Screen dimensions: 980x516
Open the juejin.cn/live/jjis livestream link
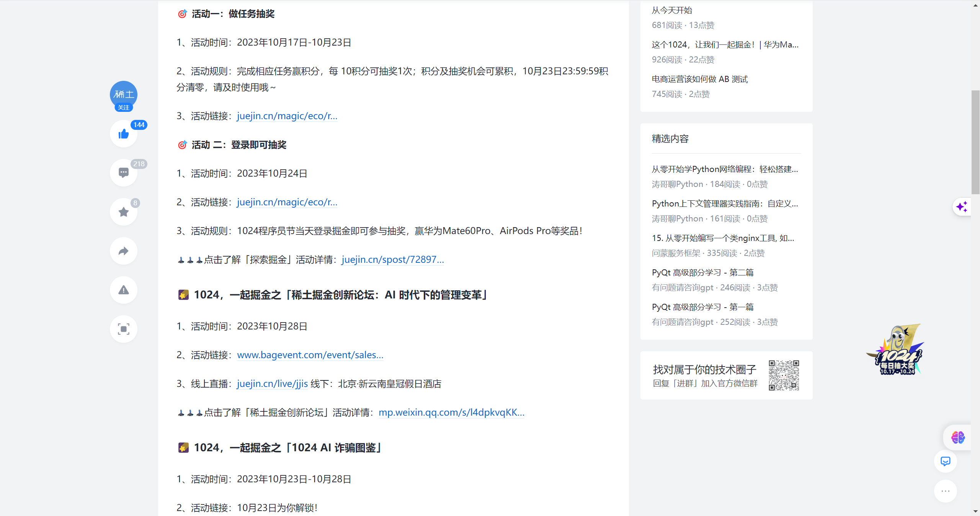click(x=272, y=384)
